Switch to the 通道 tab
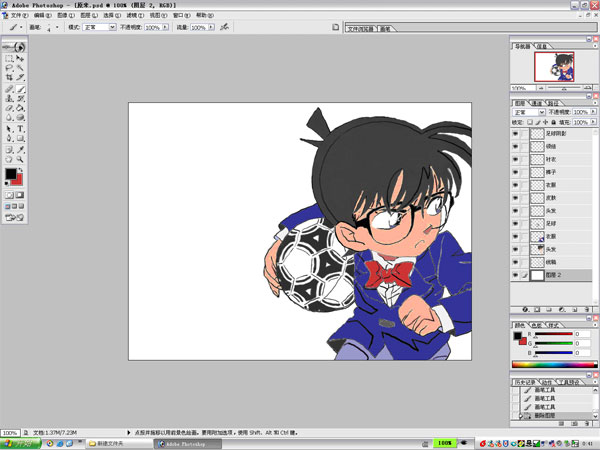 [x=536, y=103]
